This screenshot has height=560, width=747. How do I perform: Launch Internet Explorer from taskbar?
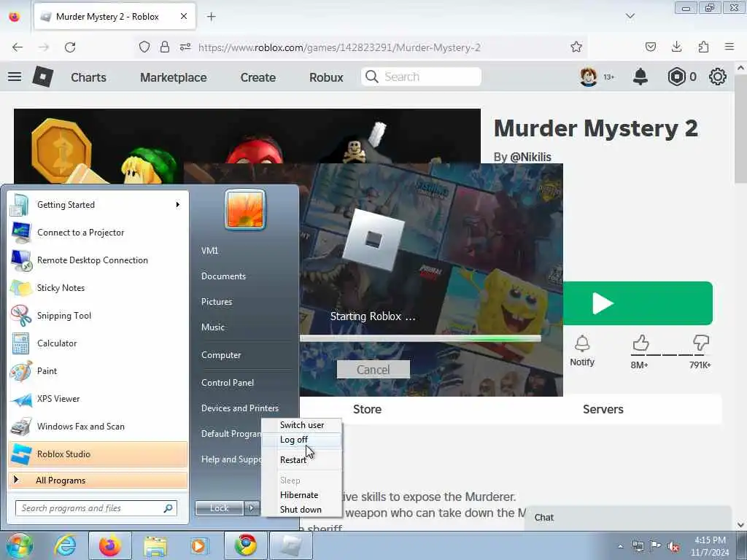[x=65, y=545]
